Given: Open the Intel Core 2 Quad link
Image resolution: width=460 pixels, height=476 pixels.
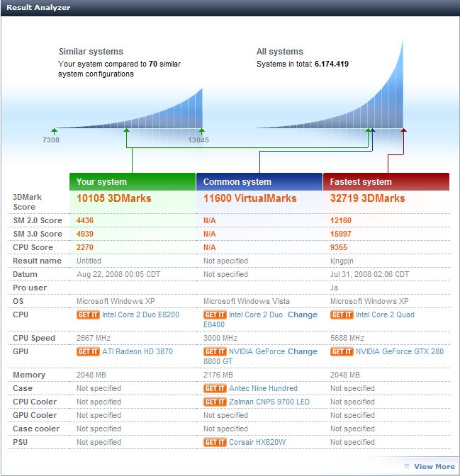Looking at the screenshot, I should (x=385, y=314).
